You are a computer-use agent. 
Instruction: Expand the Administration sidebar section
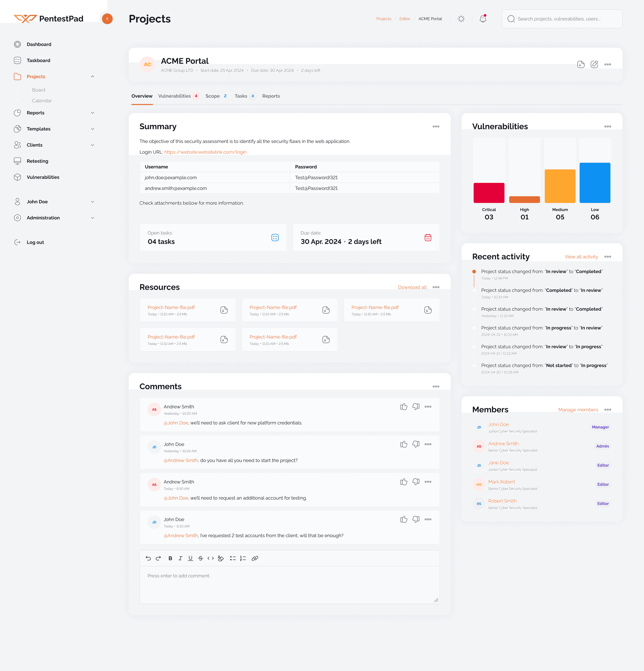point(92,218)
